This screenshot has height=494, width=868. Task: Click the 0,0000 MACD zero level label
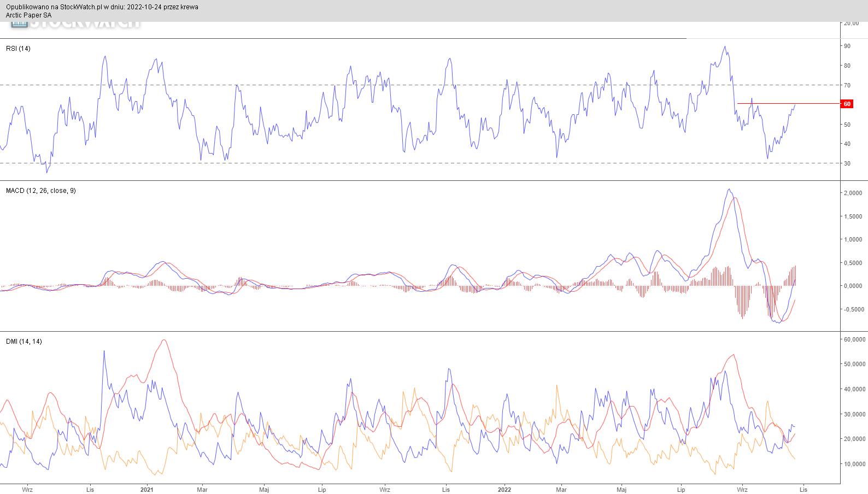point(853,286)
